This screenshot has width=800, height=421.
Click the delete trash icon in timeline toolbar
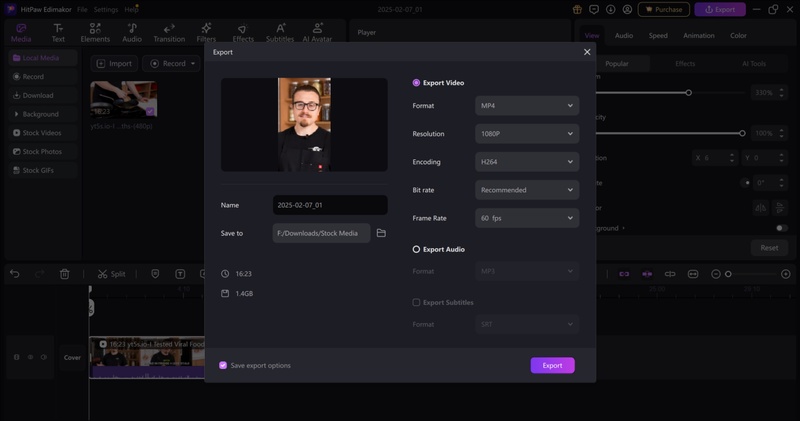65,274
